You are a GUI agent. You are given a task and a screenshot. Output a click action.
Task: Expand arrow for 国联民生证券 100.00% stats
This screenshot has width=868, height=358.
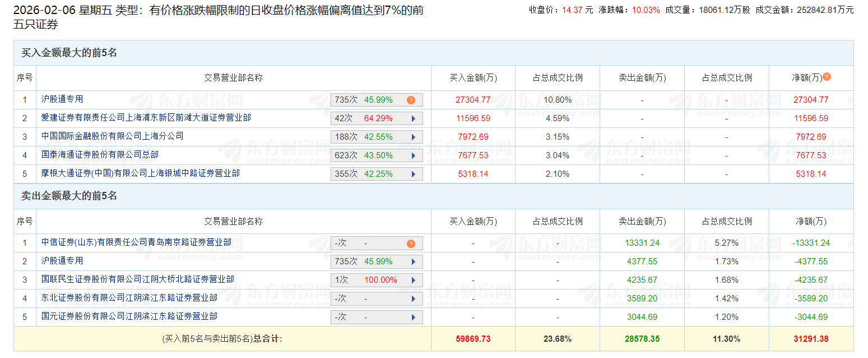(x=414, y=280)
